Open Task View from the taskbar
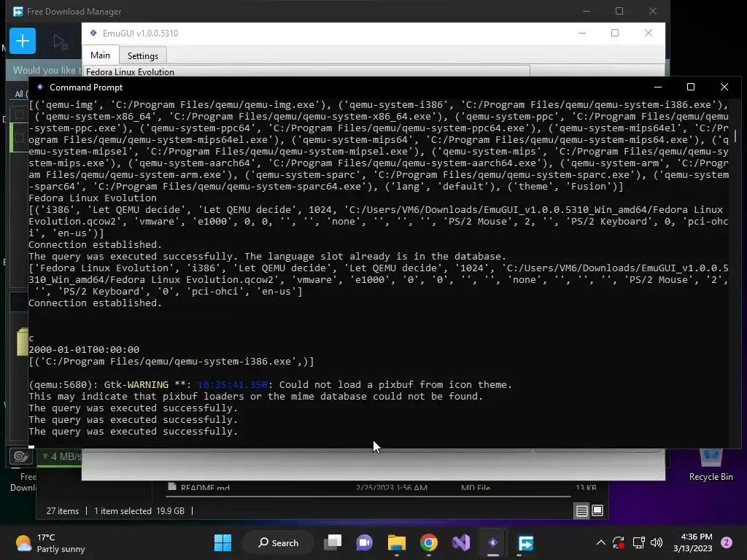Viewport: 747px width, 560px height. [333, 542]
